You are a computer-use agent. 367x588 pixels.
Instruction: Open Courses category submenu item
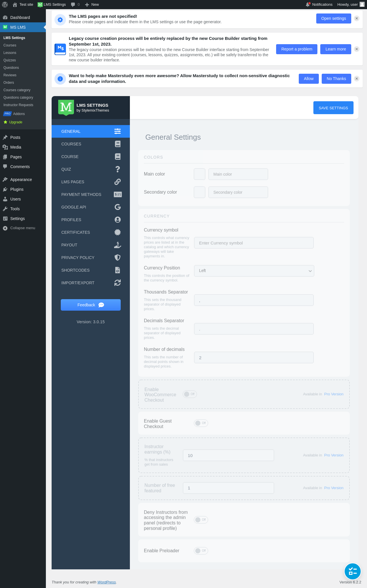tap(17, 90)
